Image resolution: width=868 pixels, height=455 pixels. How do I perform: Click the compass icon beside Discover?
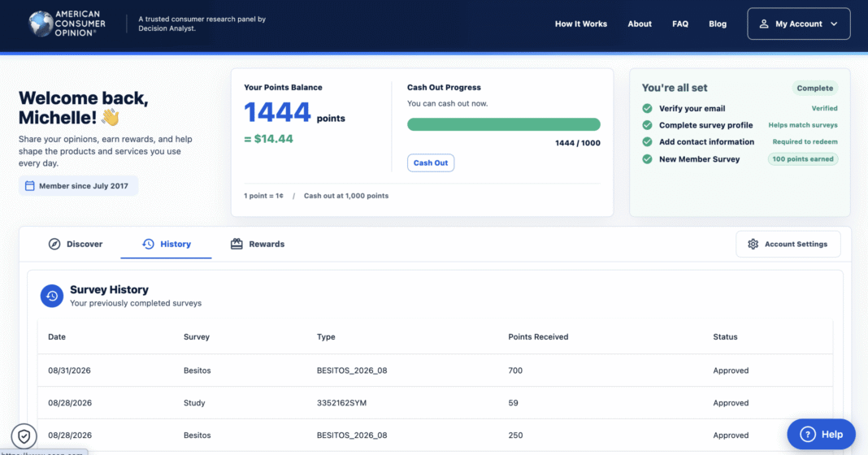pyautogui.click(x=54, y=244)
